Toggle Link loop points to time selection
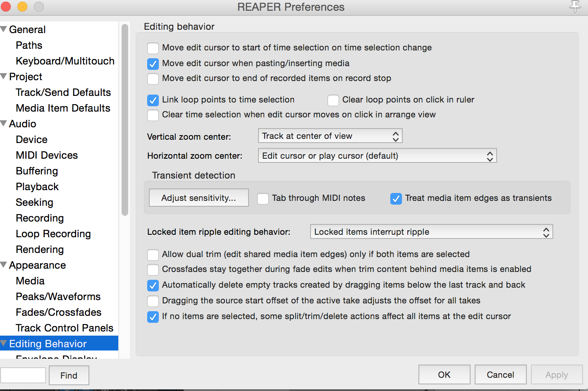 pos(153,100)
